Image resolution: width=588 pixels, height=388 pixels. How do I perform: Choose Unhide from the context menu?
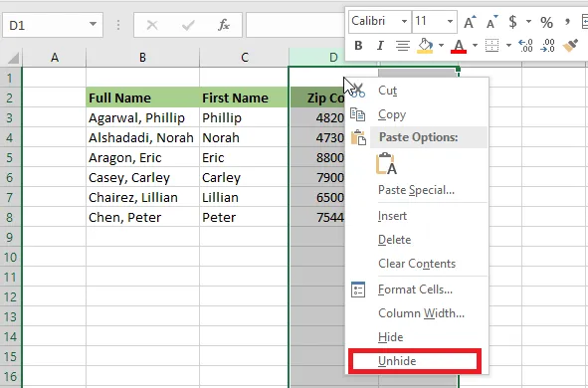pyautogui.click(x=414, y=361)
